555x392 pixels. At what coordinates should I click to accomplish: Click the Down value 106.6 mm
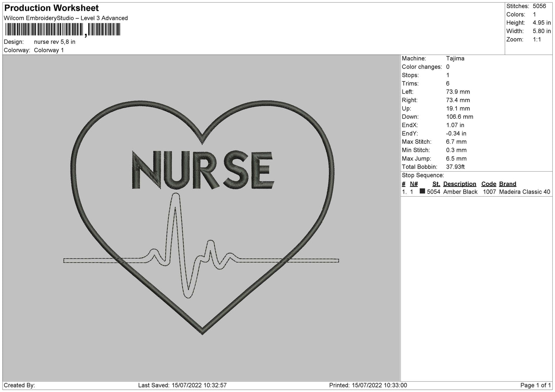(x=460, y=117)
